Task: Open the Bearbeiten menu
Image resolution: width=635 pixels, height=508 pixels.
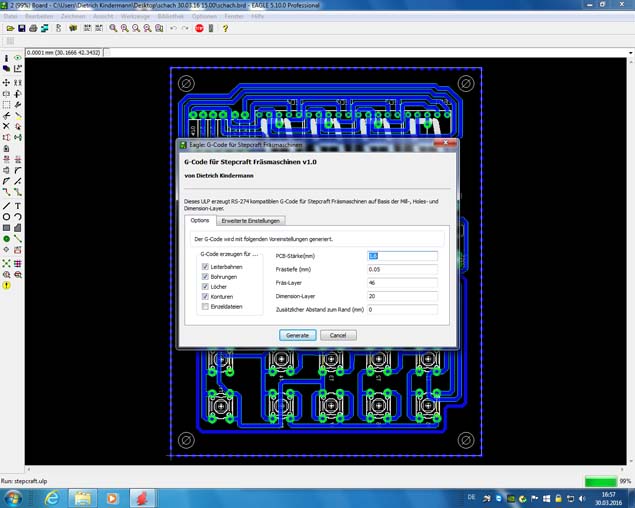Action: pos(39,16)
